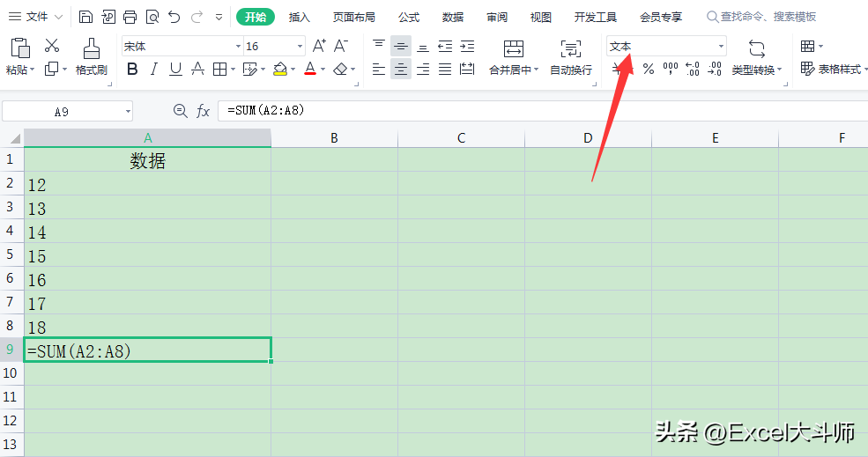Apply red font color
Viewport: 868px width, 457px height.
tap(310, 70)
